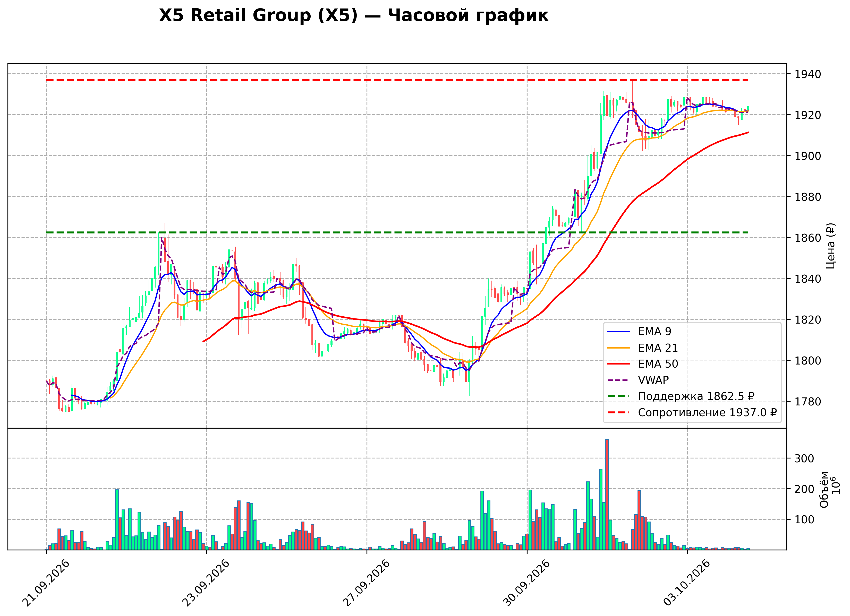This screenshot has height=616, width=850.
Task: Click the 'Цена (₽)' axis label
Action: 831,246
